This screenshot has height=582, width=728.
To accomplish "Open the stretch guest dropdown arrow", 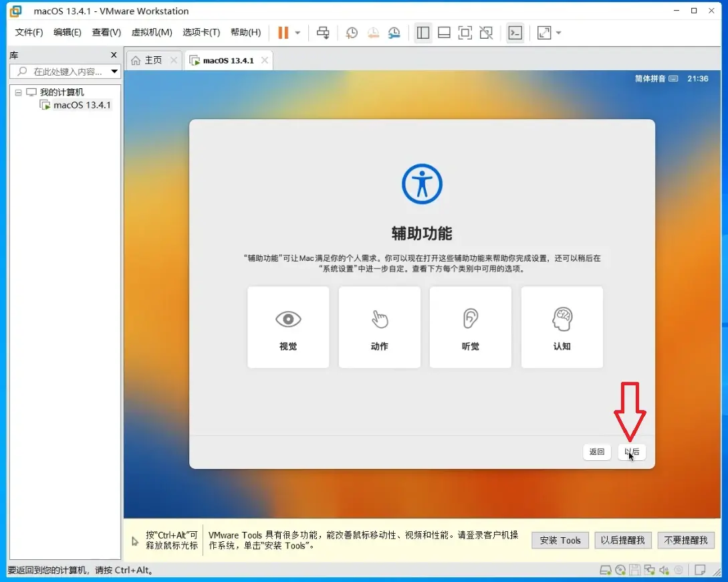I will 559,33.
